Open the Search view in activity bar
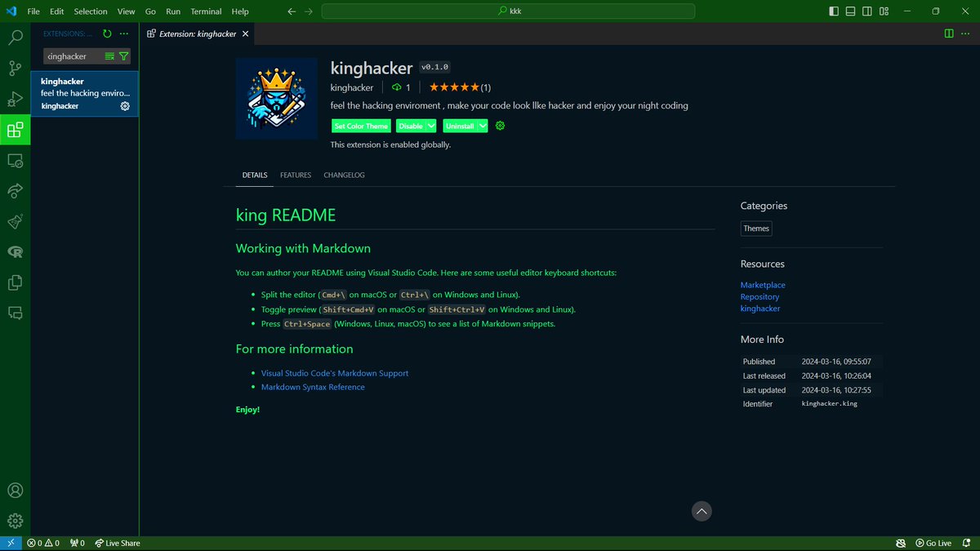 [x=15, y=38]
